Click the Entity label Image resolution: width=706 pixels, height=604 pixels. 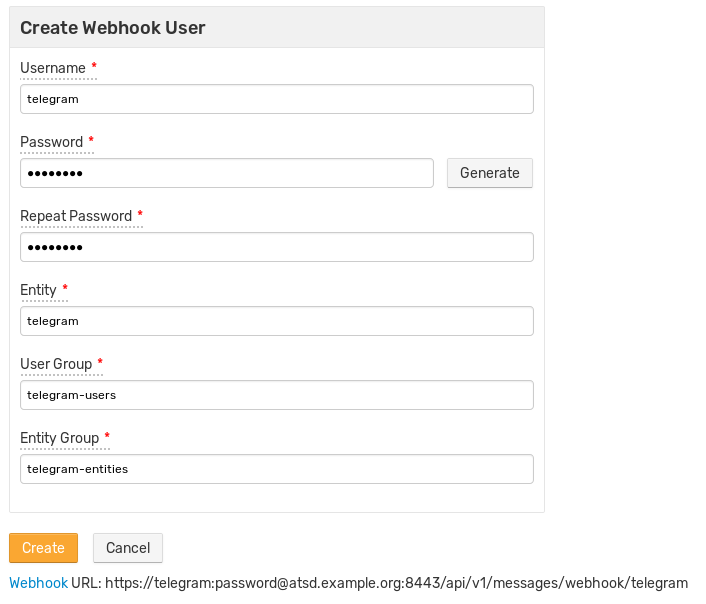38,290
